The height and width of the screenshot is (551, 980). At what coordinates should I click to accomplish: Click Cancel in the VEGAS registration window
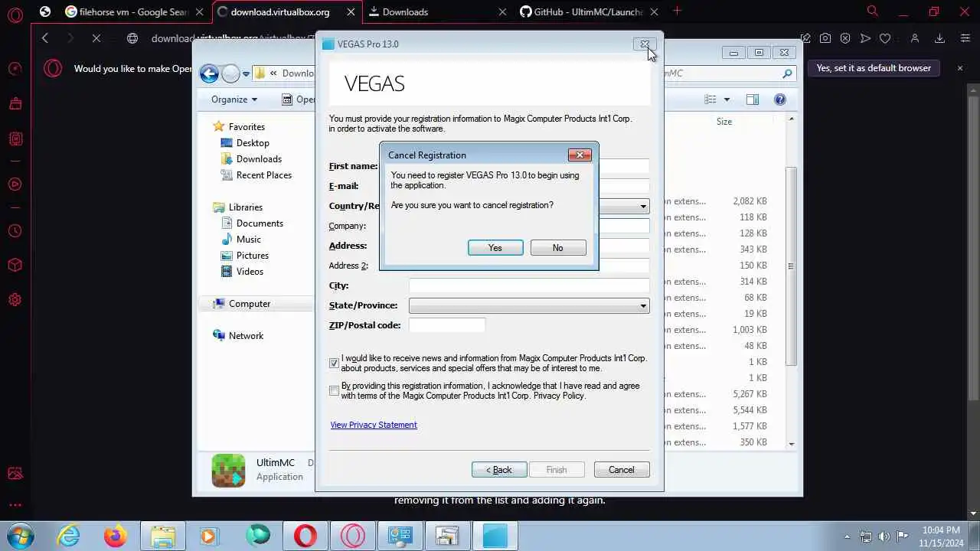coord(622,470)
